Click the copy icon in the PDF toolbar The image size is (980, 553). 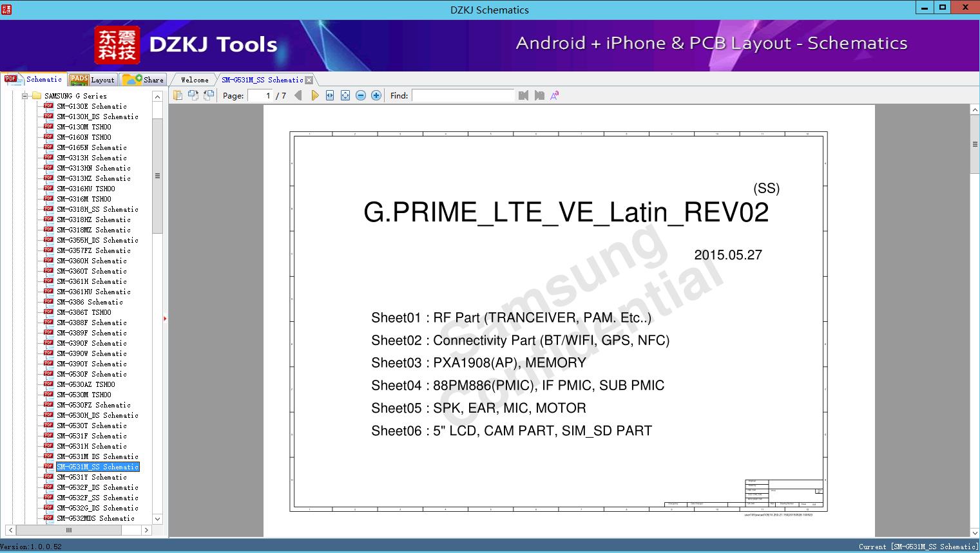pos(178,95)
